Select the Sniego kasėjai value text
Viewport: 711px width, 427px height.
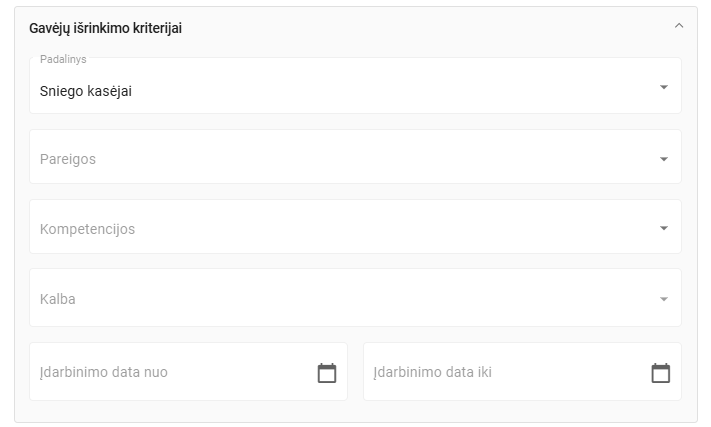(x=86, y=91)
